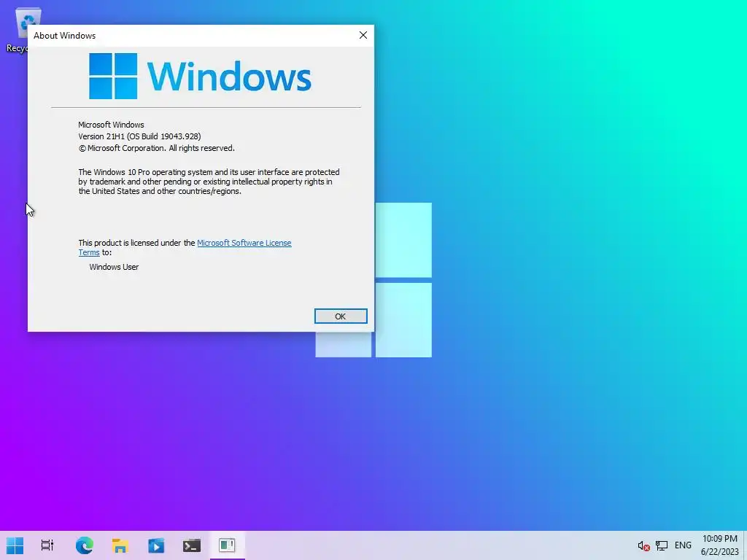Viewport: 747px width, 560px height.
Task: Click the Microsoft Corporation copyright line
Action: (x=156, y=148)
